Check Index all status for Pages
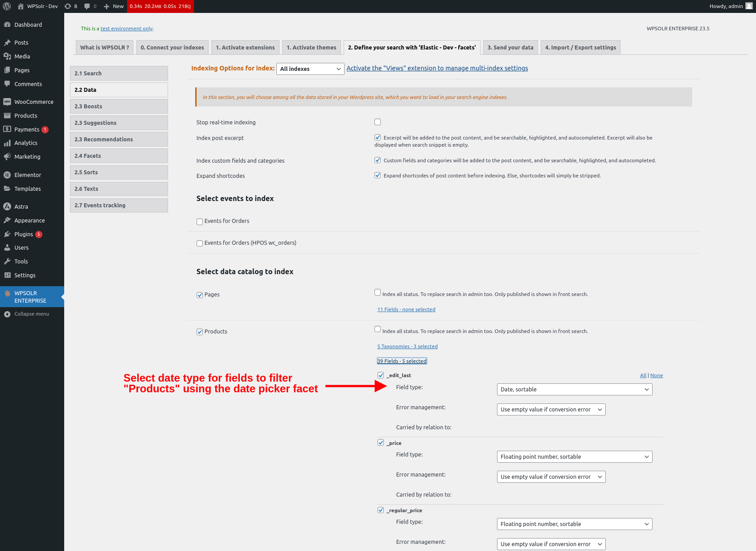The height and width of the screenshot is (551, 756). pos(378,292)
